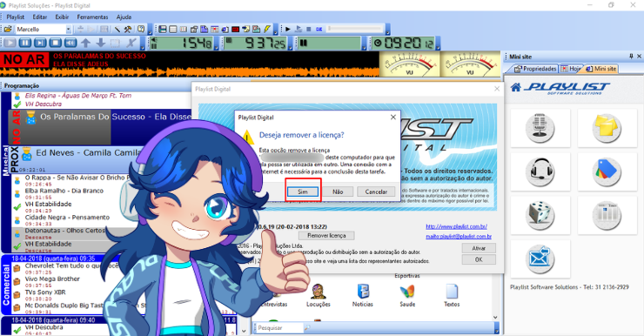Open the Playlist menu
The height and width of the screenshot is (336, 644).
tap(15, 17)
